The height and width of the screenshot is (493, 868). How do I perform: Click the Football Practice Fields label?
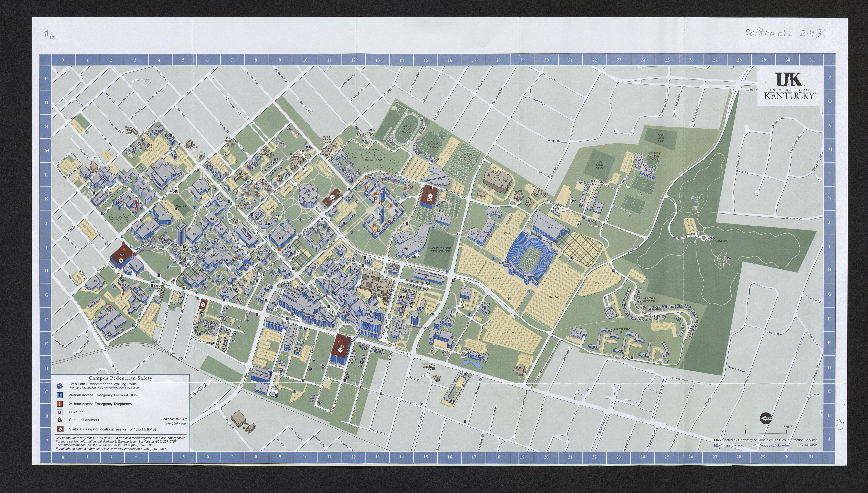(x=467, y=157)
